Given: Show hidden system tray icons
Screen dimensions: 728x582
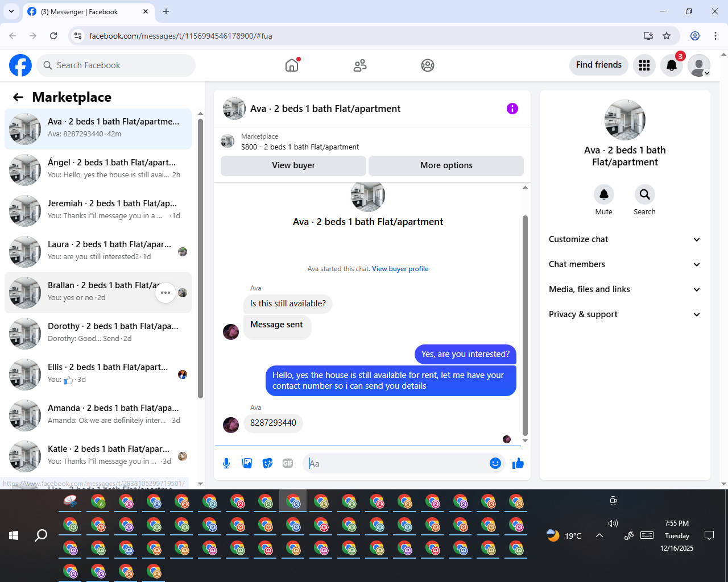Looking at the screenshot, I should tap(599, 535).
